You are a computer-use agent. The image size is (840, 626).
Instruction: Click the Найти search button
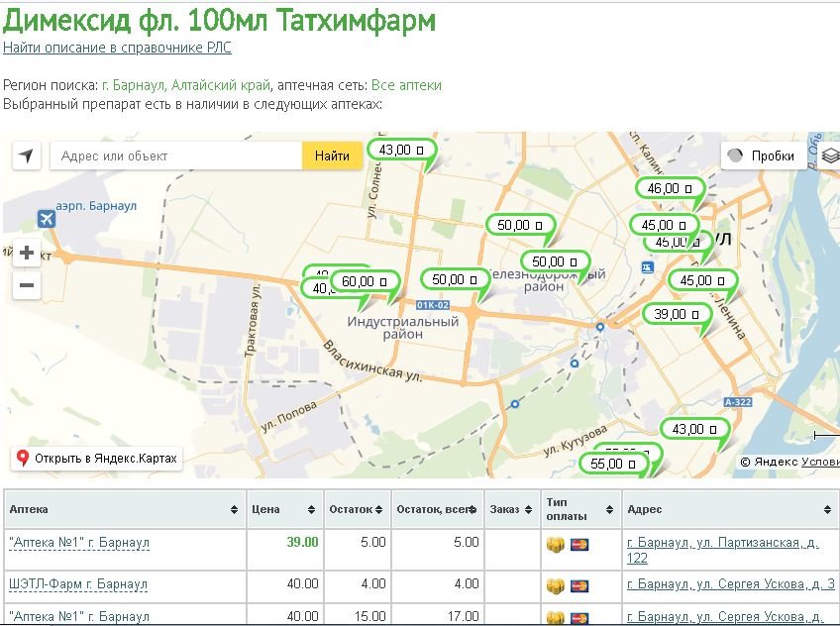pyautogui.click(x=332, y=156)
